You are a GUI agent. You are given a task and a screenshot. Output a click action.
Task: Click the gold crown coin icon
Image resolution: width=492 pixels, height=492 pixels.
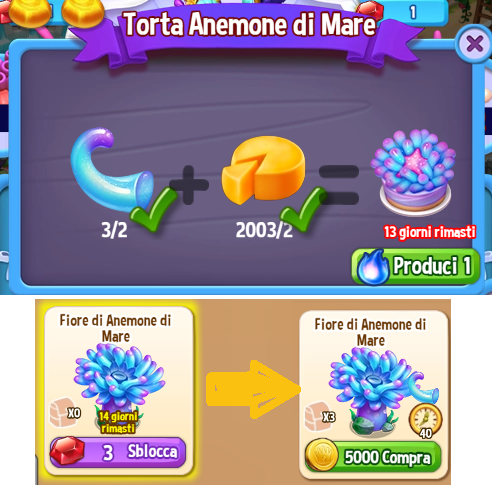pos(322,456)
